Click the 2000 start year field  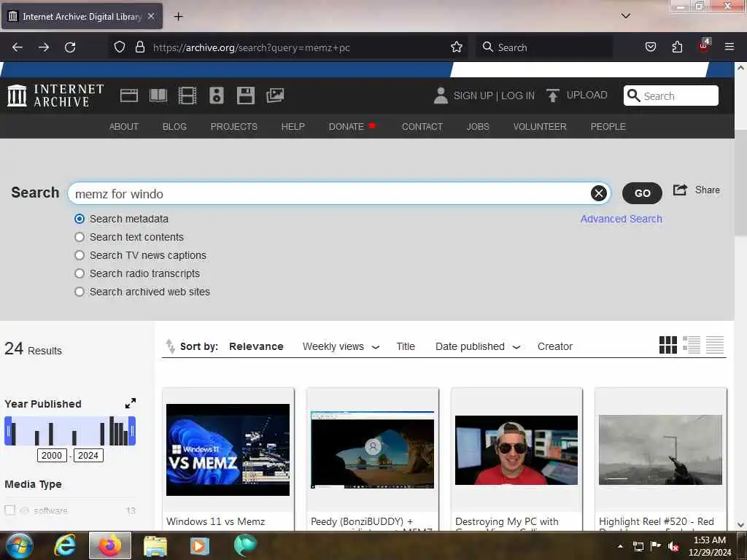click(x=52, y=455)
